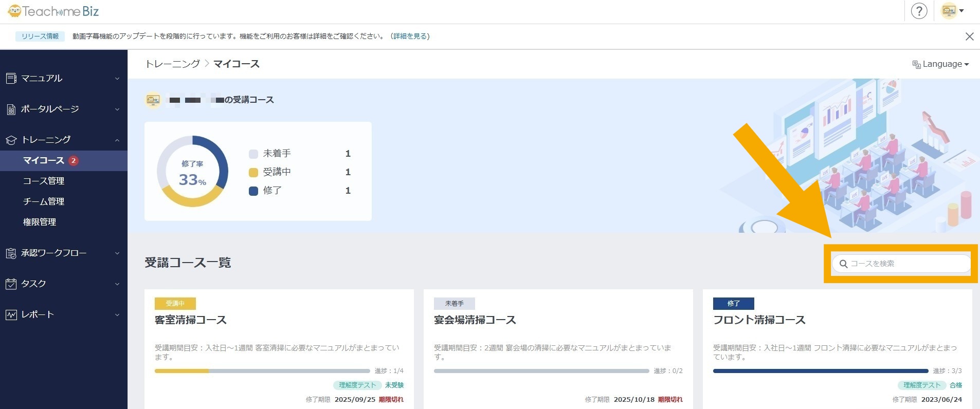Close the release information banner
This screenshot has height=409, width=980.
(969, 36)
